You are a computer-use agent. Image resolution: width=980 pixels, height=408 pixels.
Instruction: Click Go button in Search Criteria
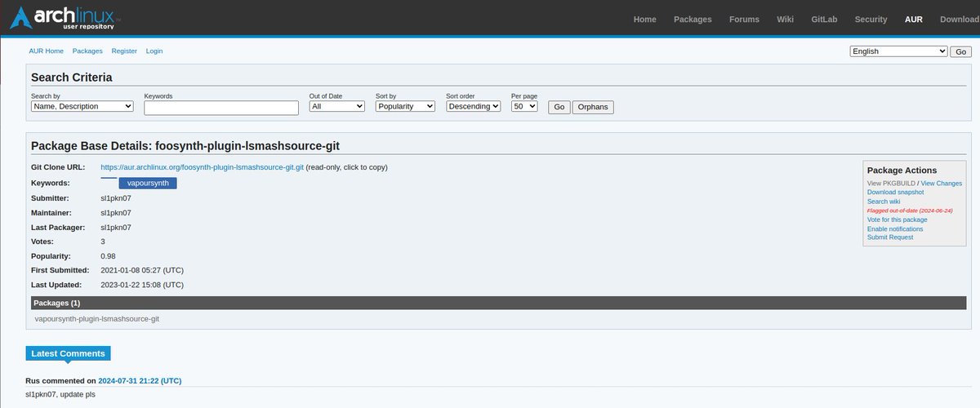click(559, 107)
